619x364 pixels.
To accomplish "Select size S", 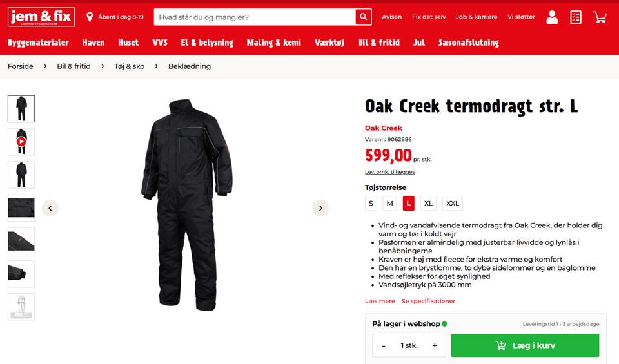I will pyautogui.click(x=371, y=204).
